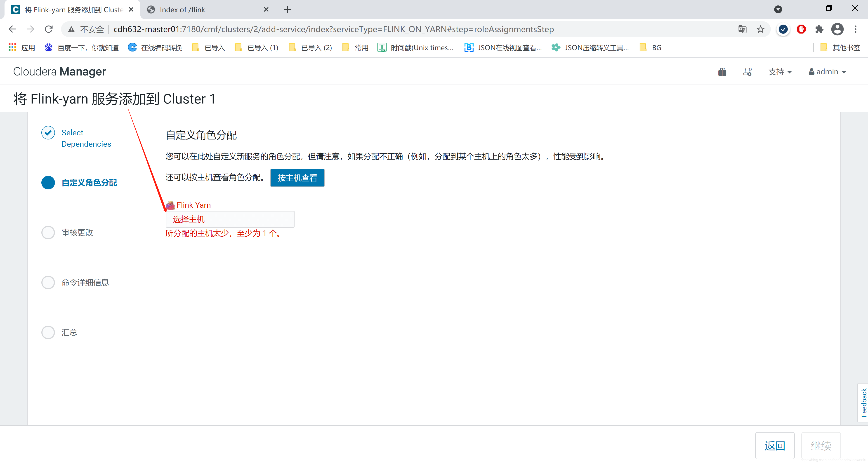Click the red Adblock extension icon
The width and height of the screenshot is (868, 464).
click(x=801, y=29)
